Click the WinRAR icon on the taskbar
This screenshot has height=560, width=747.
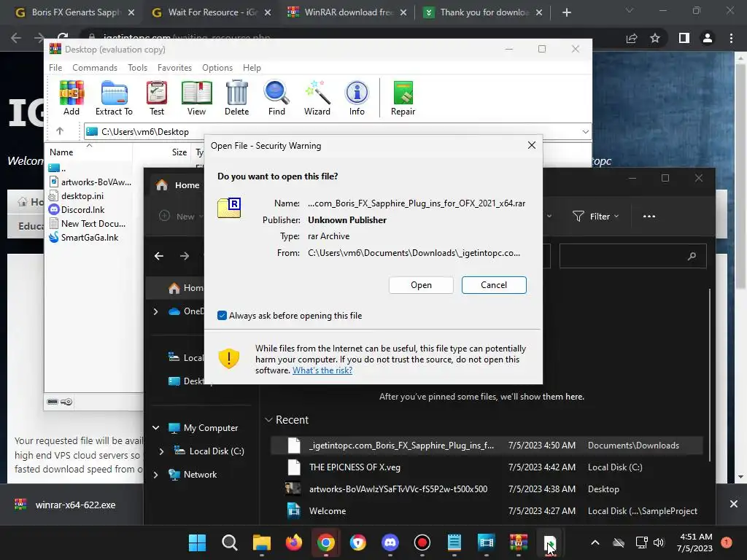click(519, 542)
